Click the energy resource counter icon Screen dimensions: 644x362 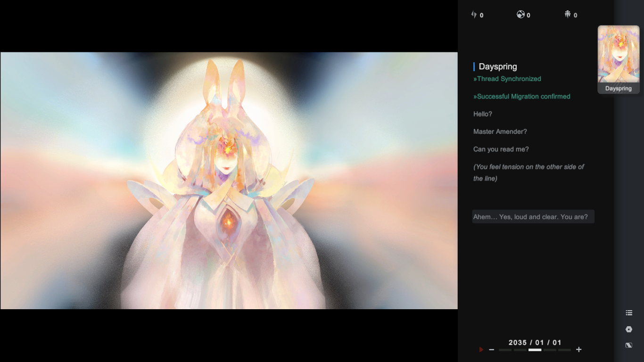(474, 15)
